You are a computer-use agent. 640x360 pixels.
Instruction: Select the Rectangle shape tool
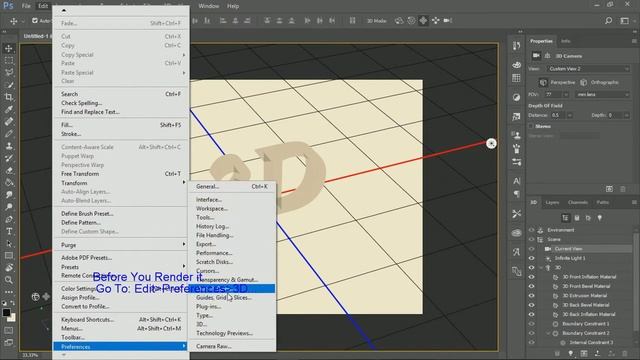click(x=9, y=256)
